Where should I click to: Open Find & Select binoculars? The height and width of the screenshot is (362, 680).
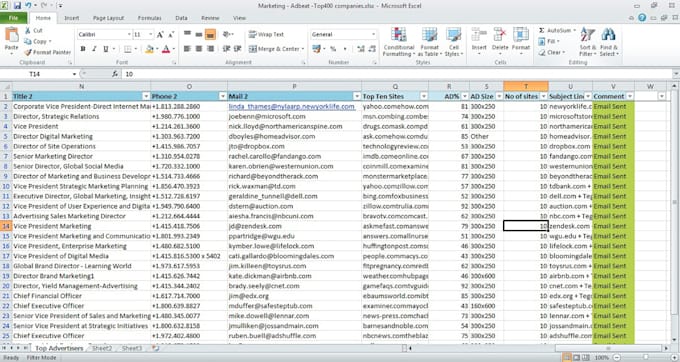pos(609,42)
